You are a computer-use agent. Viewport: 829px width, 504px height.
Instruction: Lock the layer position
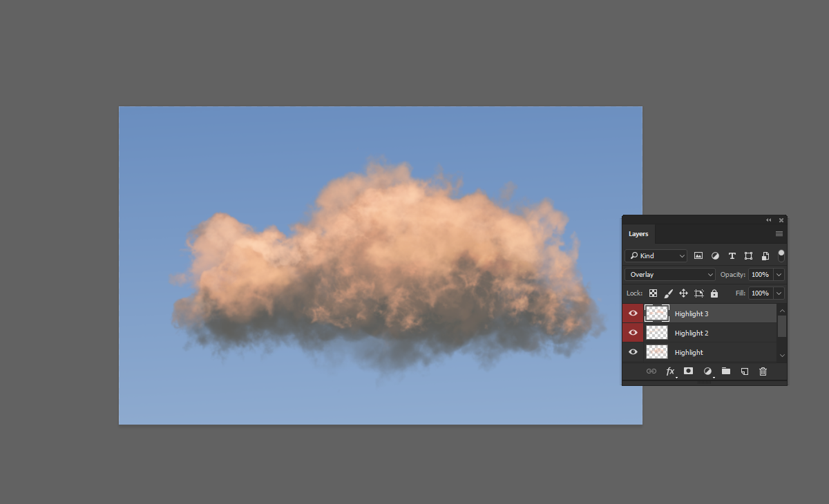click(x=683, y=293)
